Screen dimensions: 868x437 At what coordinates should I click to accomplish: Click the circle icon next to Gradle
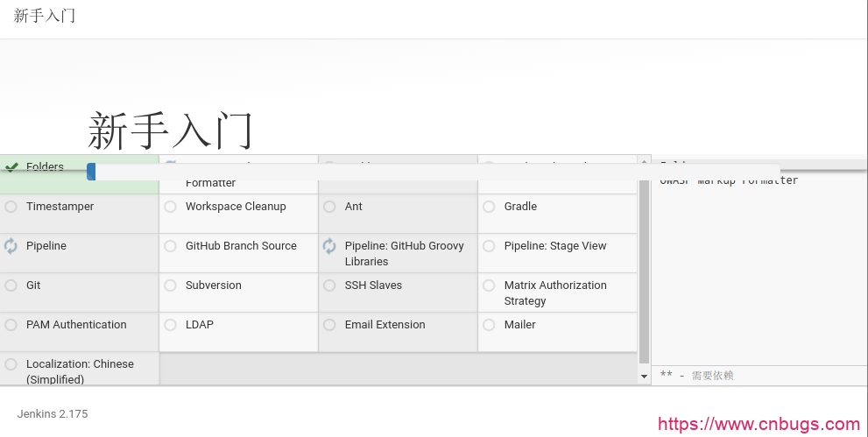pyautogui.click(x=489, y=207)
